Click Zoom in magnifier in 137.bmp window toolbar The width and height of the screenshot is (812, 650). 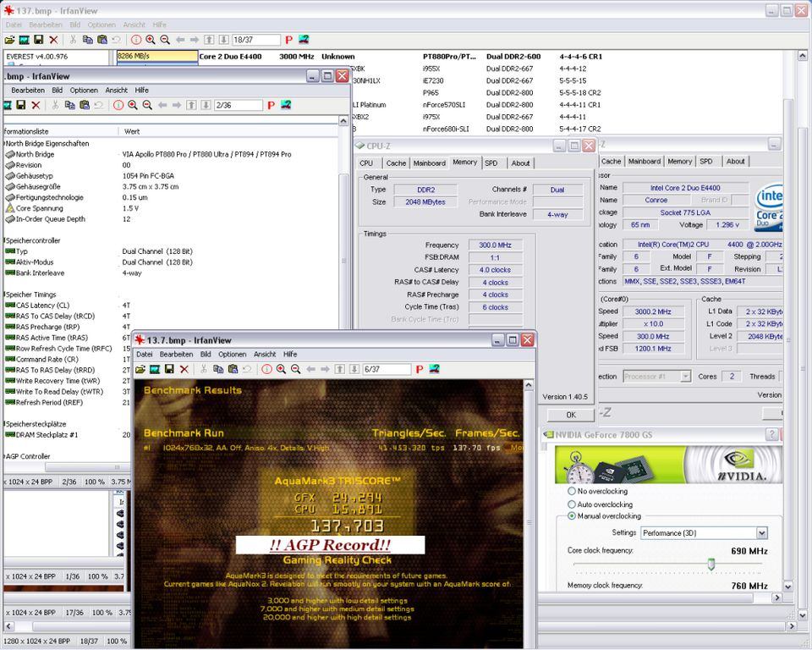[151, 40]
